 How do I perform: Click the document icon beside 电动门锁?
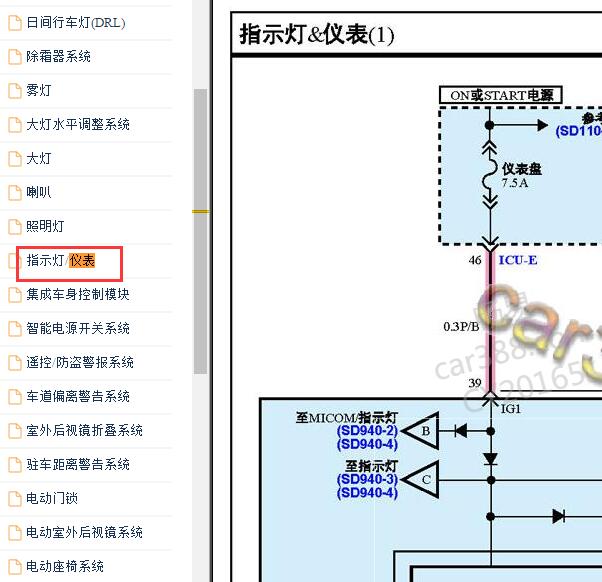coord(15,498)
